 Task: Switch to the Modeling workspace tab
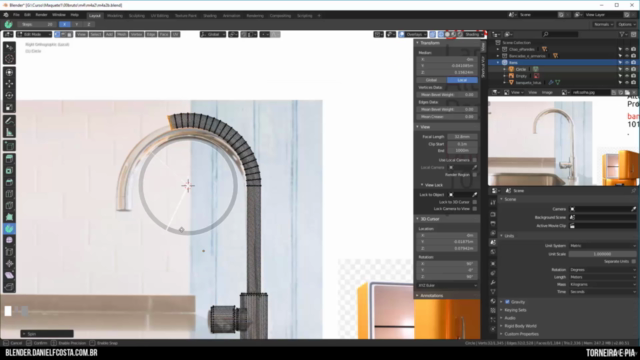click(x=115, y=16)
